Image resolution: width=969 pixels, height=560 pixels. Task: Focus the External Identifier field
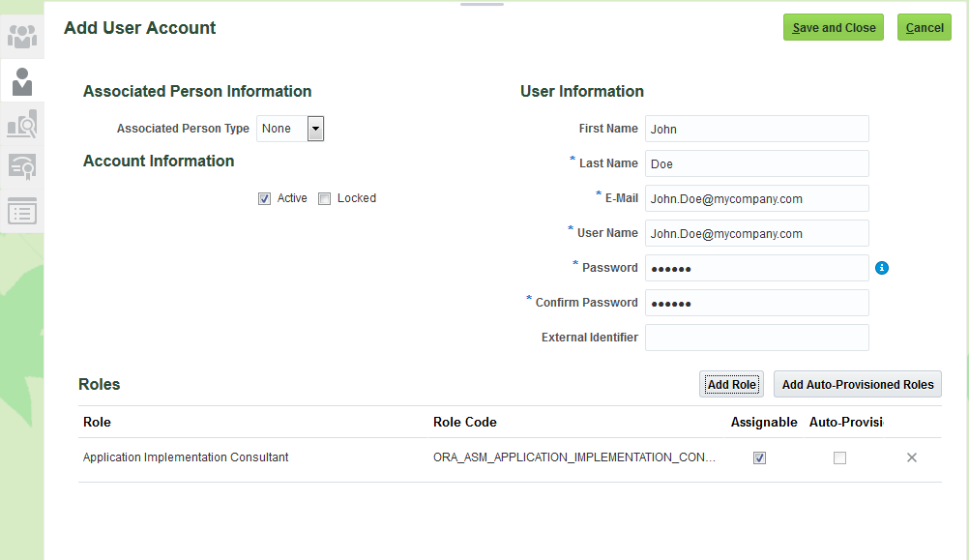click(x=756, y=338)
